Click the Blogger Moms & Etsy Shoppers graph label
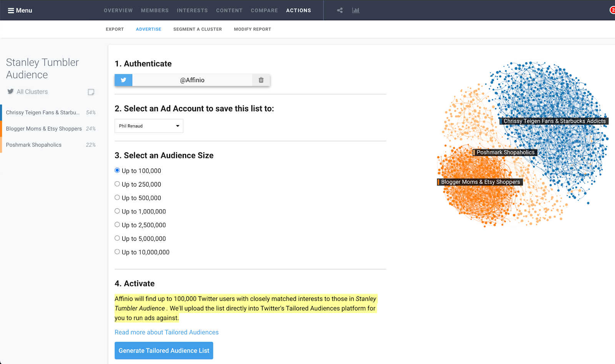Viewport: 615px width, 364px height. pyautogui.click(x=480, y=182)
